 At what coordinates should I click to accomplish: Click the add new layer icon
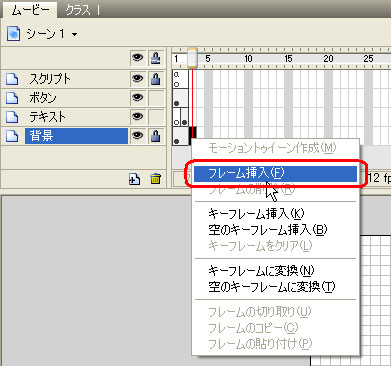tap(134, 179)
